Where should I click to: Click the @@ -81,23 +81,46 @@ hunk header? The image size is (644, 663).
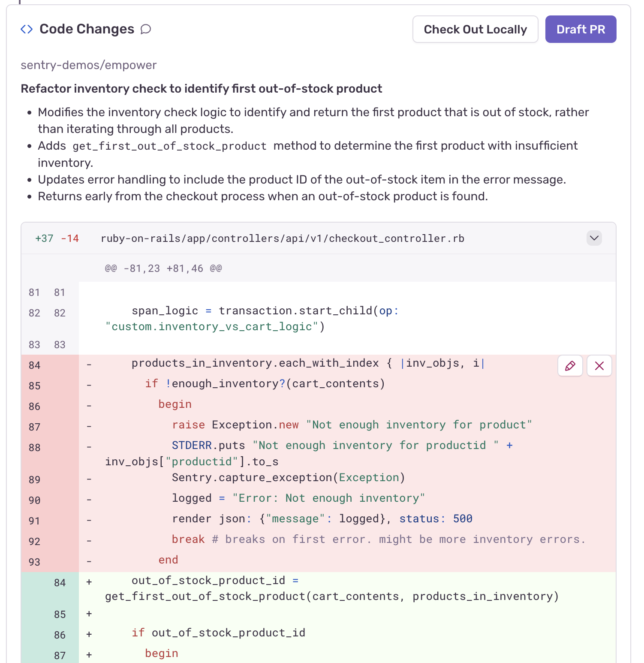tap(163, 268)
